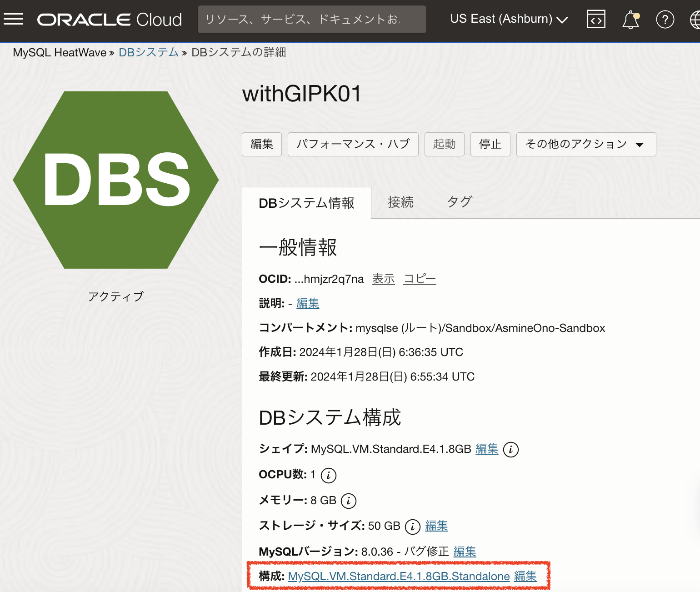Switch to the 接続 tab
The image size is (700, 592).
point(400,202)
